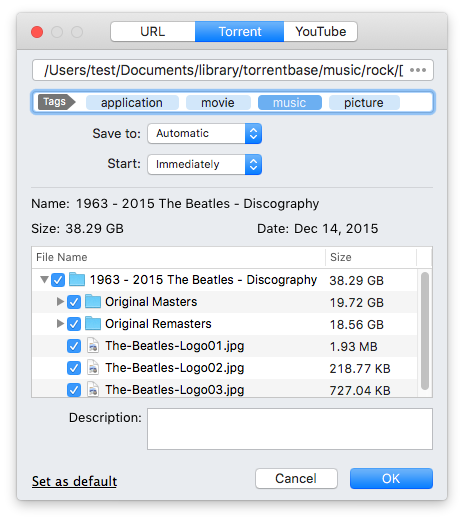
Task: Select the Torrent tab
Action: pyautogui.click(x=239, y=32)
